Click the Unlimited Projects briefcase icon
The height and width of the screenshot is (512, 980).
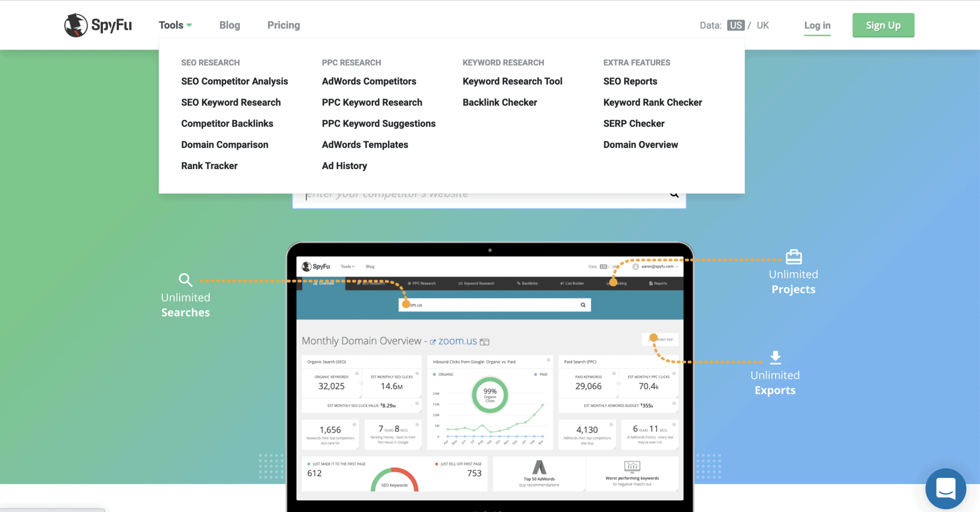794,257
